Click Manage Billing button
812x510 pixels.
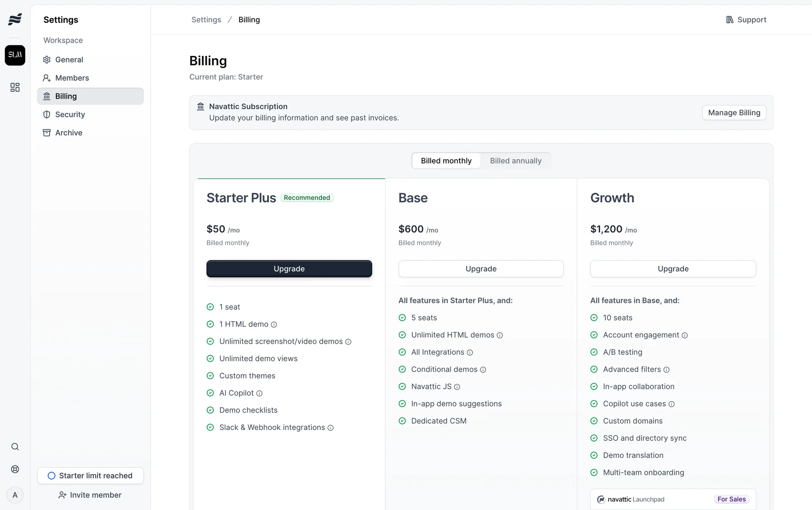click(x=734, y=113)
